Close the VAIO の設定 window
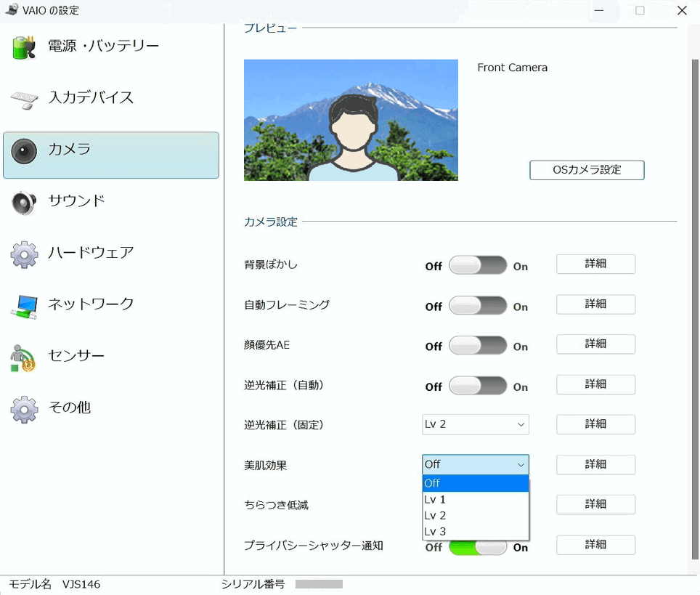 tap(682, 10)
